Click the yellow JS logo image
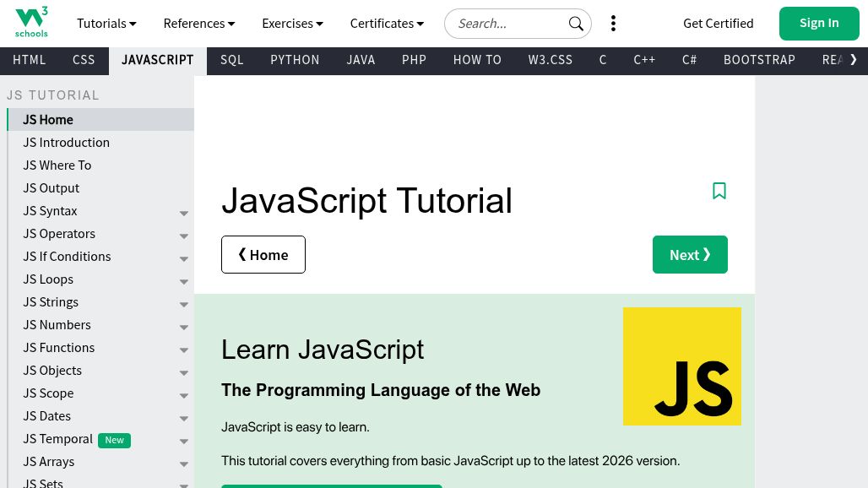868x488 pixels. pos(682,366)
